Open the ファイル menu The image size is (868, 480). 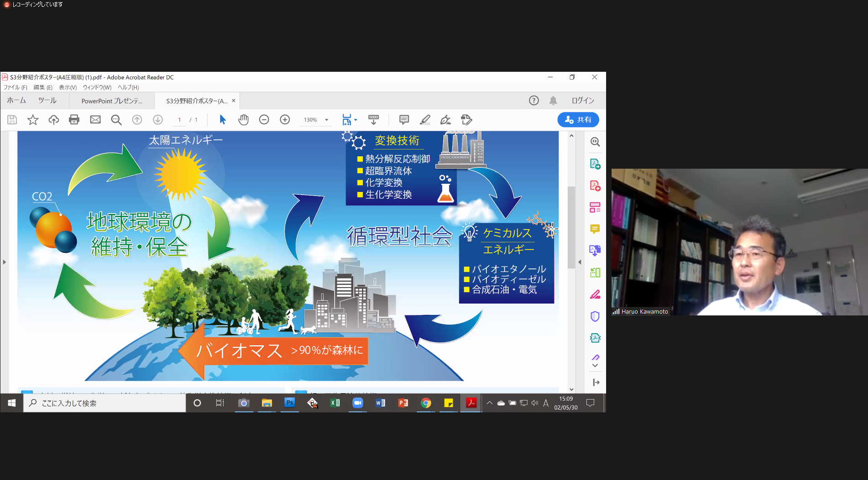coord(15,87)
